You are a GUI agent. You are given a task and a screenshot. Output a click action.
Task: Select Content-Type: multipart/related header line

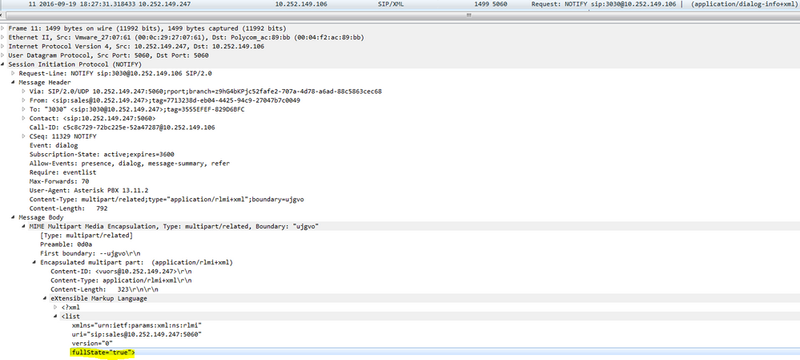click(167, 199)
